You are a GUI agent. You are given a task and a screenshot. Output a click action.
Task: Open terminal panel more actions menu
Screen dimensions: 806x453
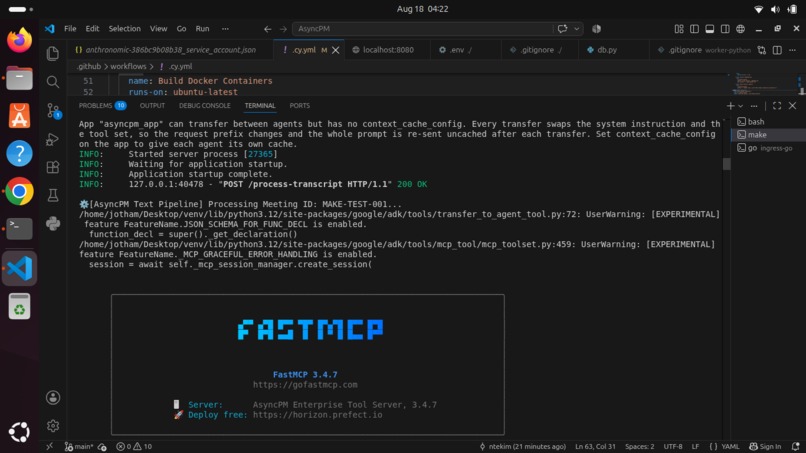[754, 106]
